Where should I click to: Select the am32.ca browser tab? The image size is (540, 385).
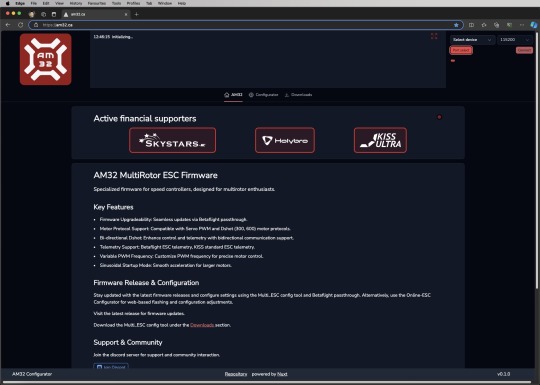tap(95, 14)
